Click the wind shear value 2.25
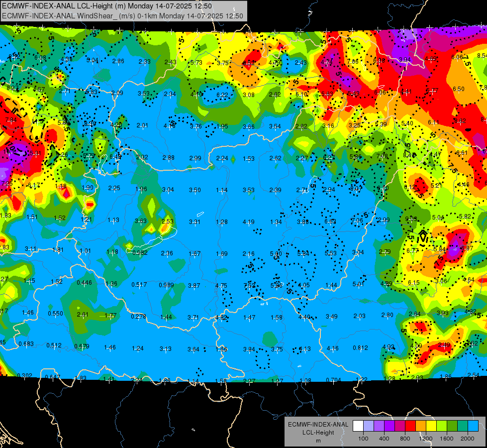The image size is (487, 448). click(114, 188)
